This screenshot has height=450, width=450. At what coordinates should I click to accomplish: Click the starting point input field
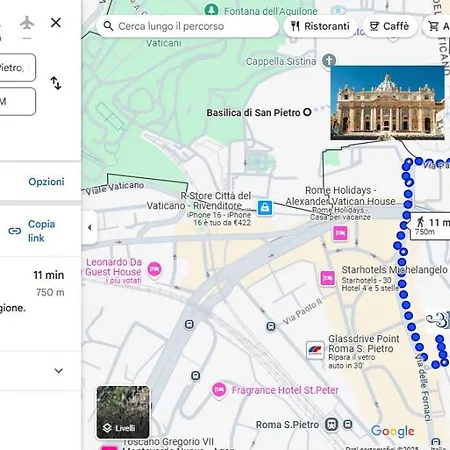(18, 68)
